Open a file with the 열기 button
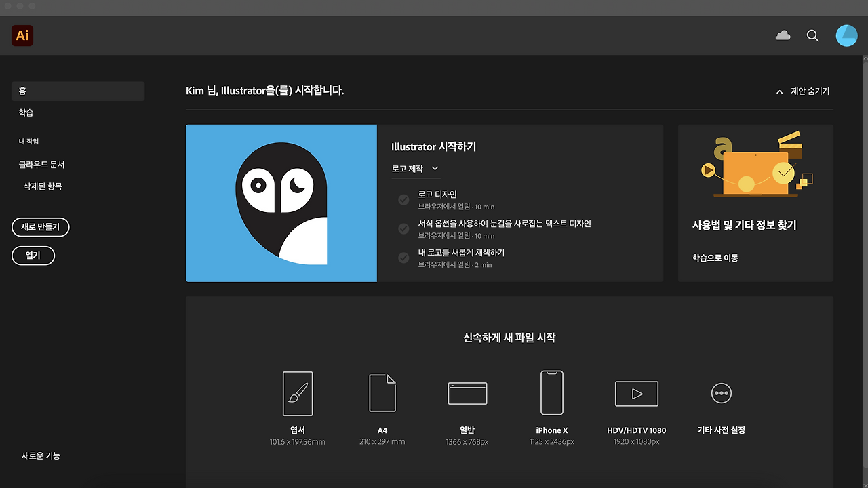 pos(33,256)
